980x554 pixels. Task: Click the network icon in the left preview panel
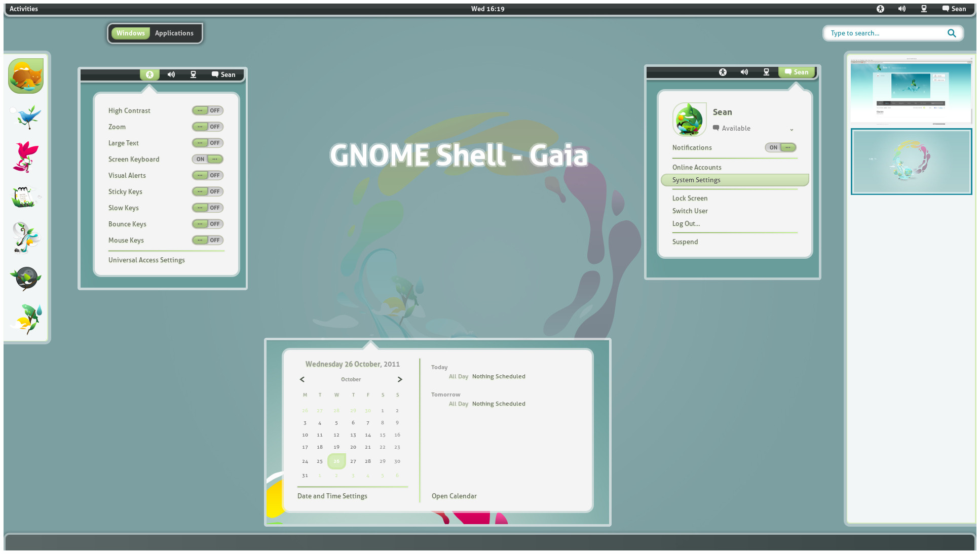click(193, 74)
